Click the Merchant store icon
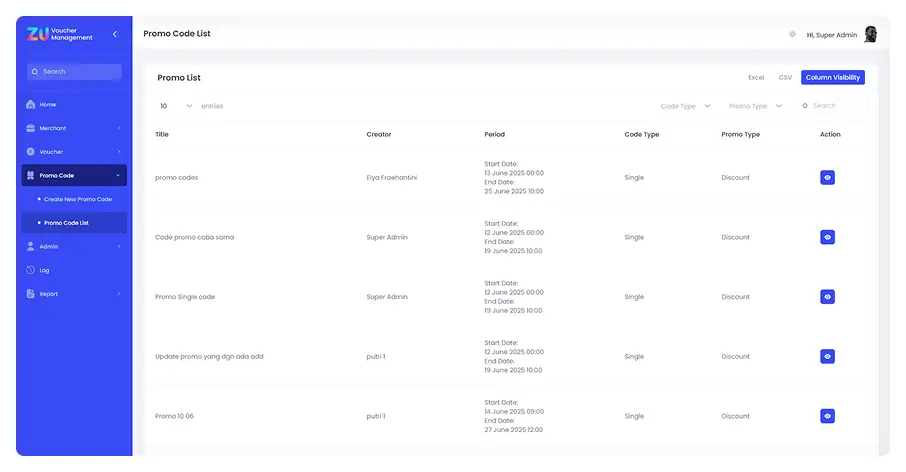 [31, 128]
